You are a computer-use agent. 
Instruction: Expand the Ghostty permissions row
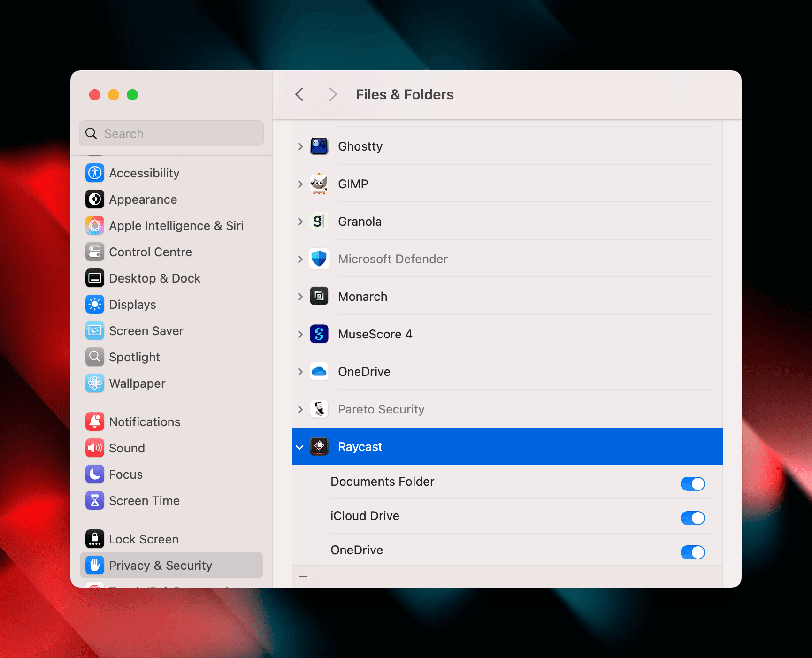[300, 146]
